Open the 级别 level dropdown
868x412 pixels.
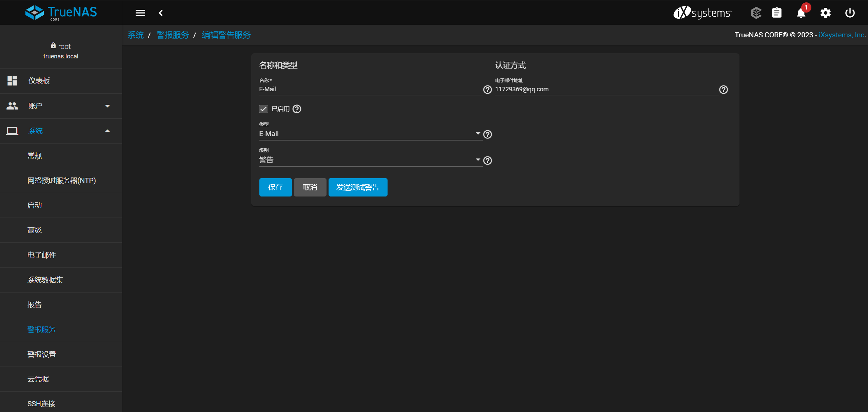[370, 160]
